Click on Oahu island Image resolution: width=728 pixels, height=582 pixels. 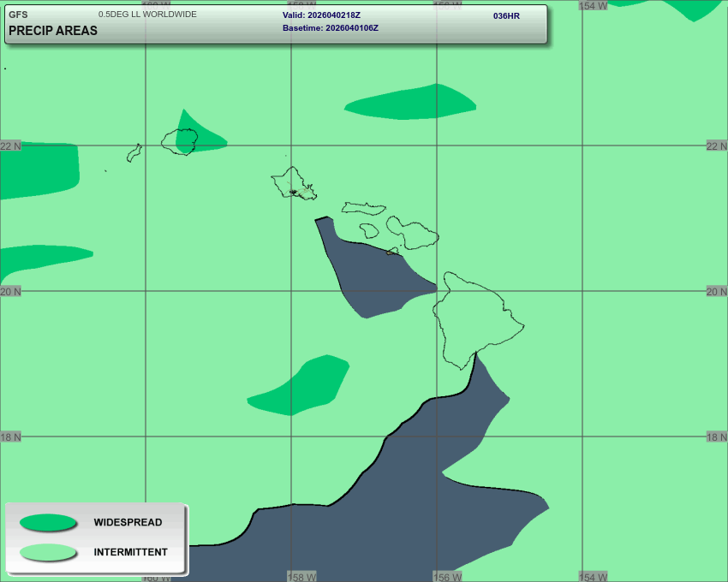coord(294,182)
